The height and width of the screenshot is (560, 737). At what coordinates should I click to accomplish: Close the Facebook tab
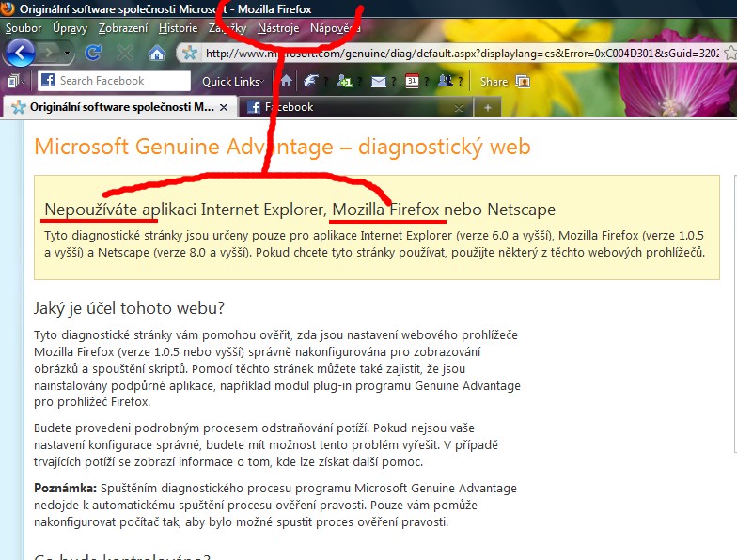(459, 109)
